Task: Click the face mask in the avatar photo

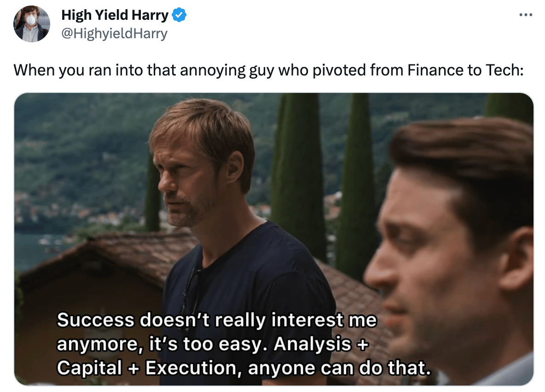Action: 31,19
